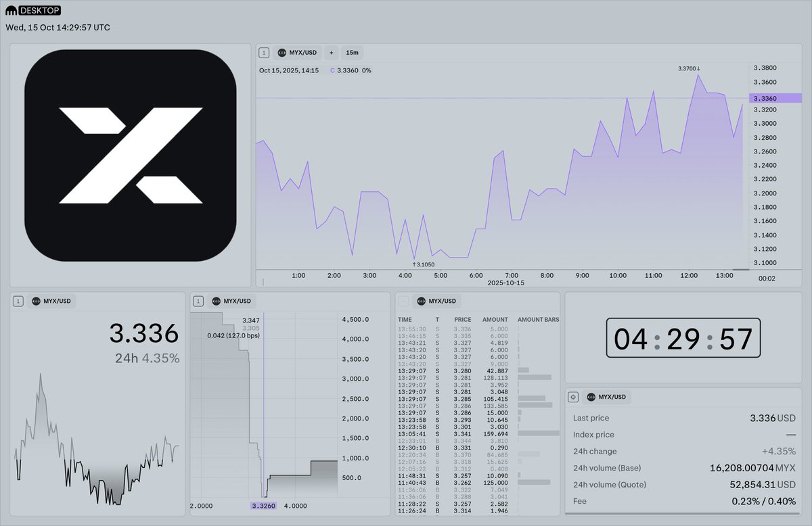The image size is (812, 526).
Task: Open MYX/USD pair selector in main chart
Action: [x=297, y=52]
